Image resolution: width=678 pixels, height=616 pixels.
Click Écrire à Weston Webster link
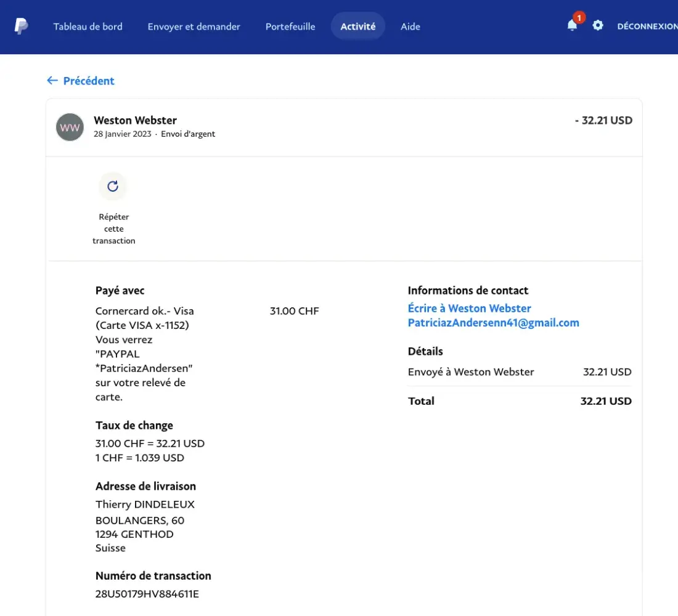click(x=469, y=308)
